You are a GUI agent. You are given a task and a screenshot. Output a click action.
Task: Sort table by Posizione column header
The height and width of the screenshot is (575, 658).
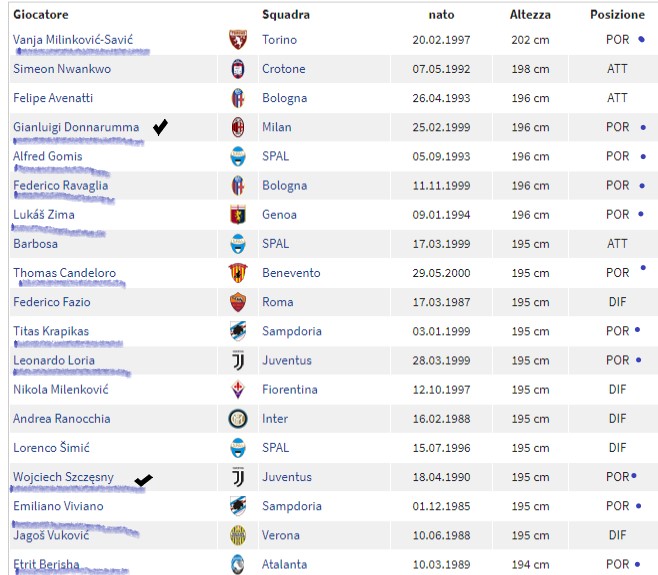pos(617,15)
